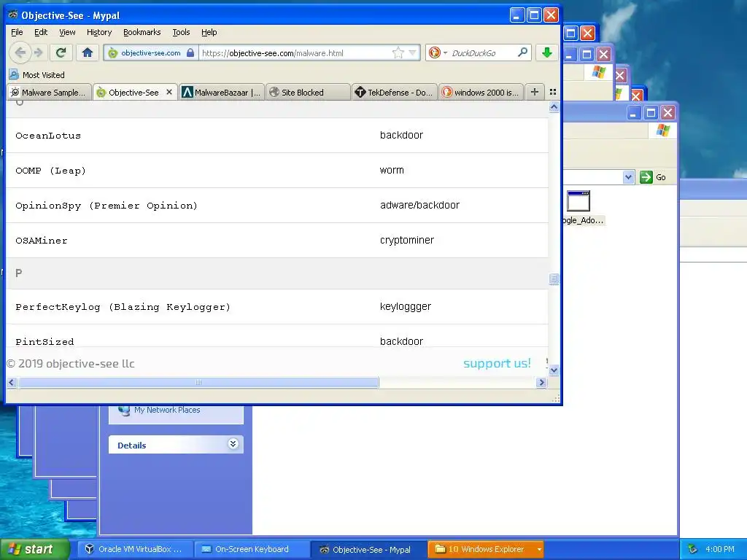Open the View menu

click(67, 32)
